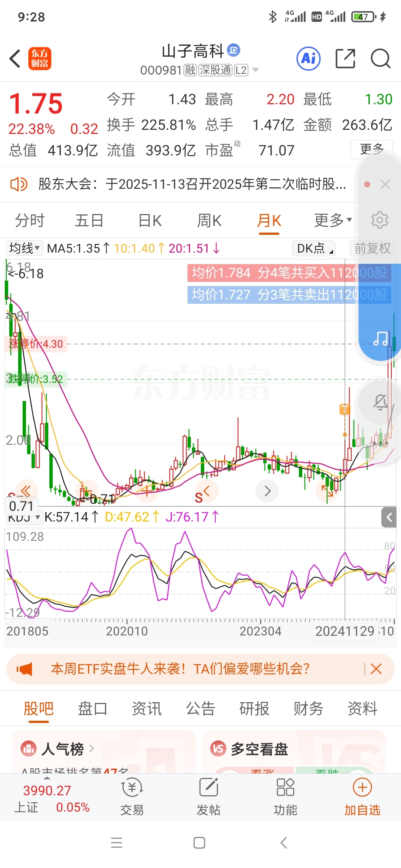Open 财务 section tab
401x868 pixels.
tap(308, 708)
